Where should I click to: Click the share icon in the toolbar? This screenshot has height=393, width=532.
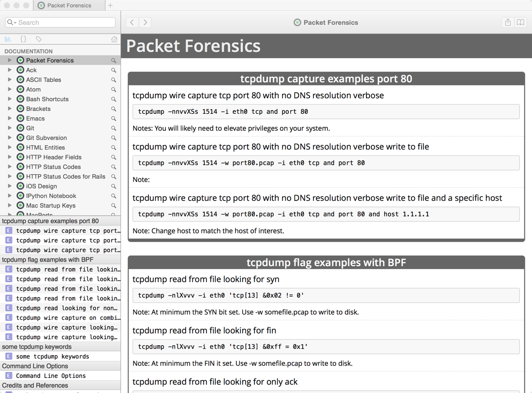pyautogui.click(x=507, y=22)
